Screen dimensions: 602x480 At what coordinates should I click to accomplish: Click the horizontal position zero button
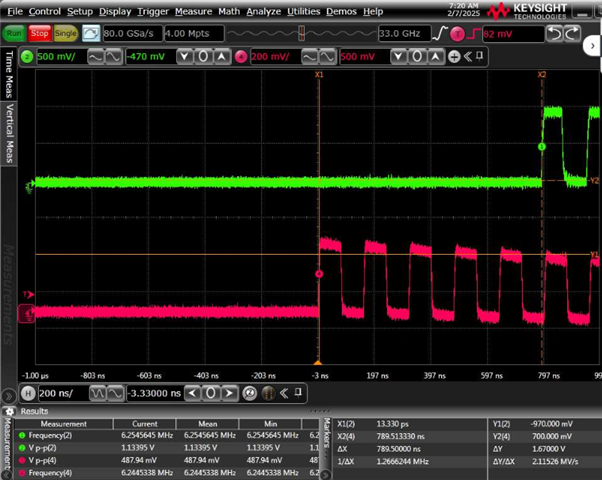click(210, 393)
